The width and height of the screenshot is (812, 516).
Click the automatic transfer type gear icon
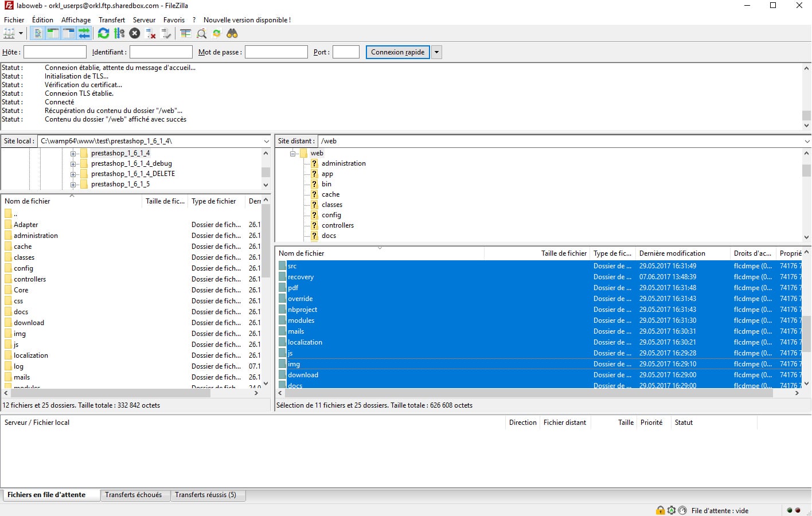[672, 510]
